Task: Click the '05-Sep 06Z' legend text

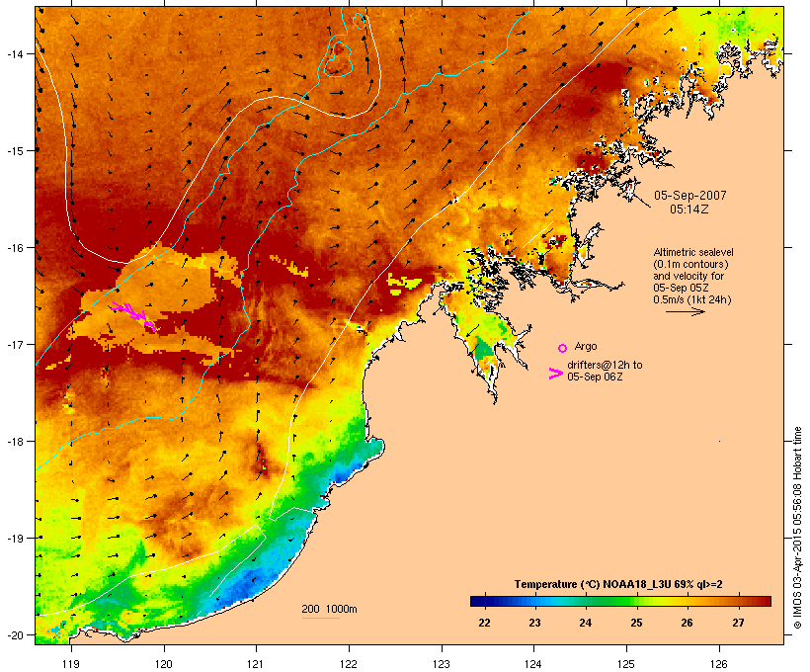Action: [595, 377]
